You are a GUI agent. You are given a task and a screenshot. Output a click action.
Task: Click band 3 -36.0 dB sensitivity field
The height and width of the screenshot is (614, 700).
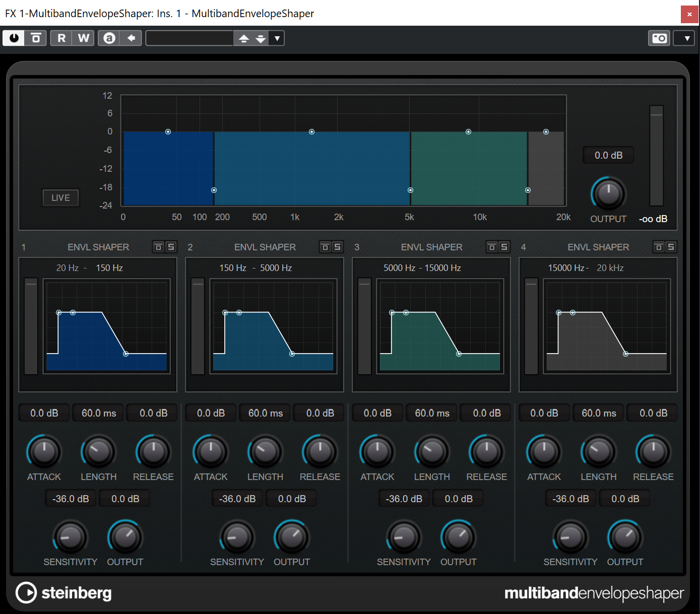pos(404,499)
